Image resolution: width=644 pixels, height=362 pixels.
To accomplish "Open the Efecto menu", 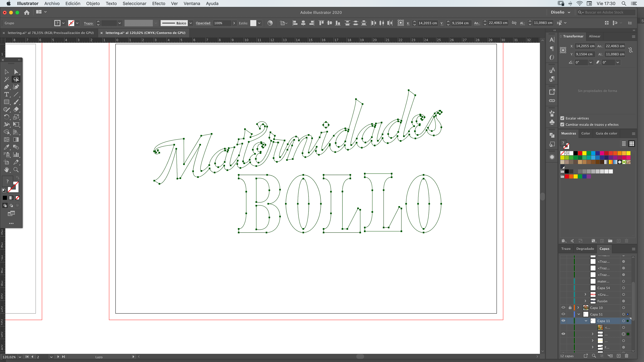I will point(158,4).
